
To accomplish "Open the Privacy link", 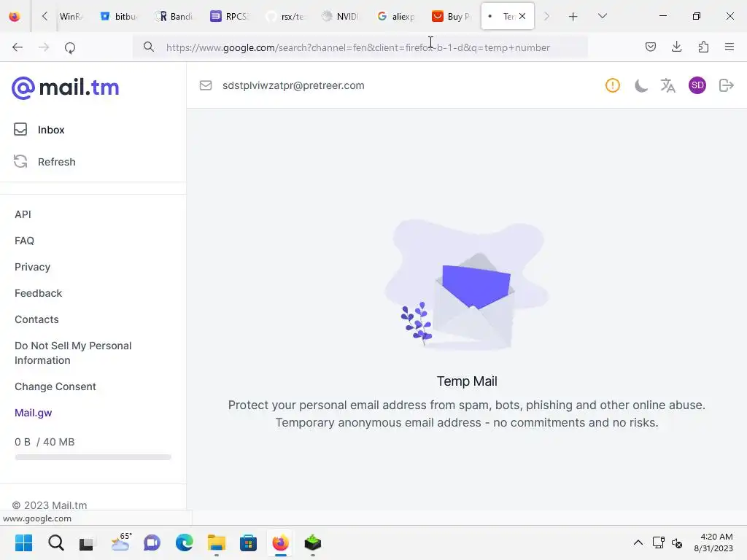I will click(x=32, y=267).
